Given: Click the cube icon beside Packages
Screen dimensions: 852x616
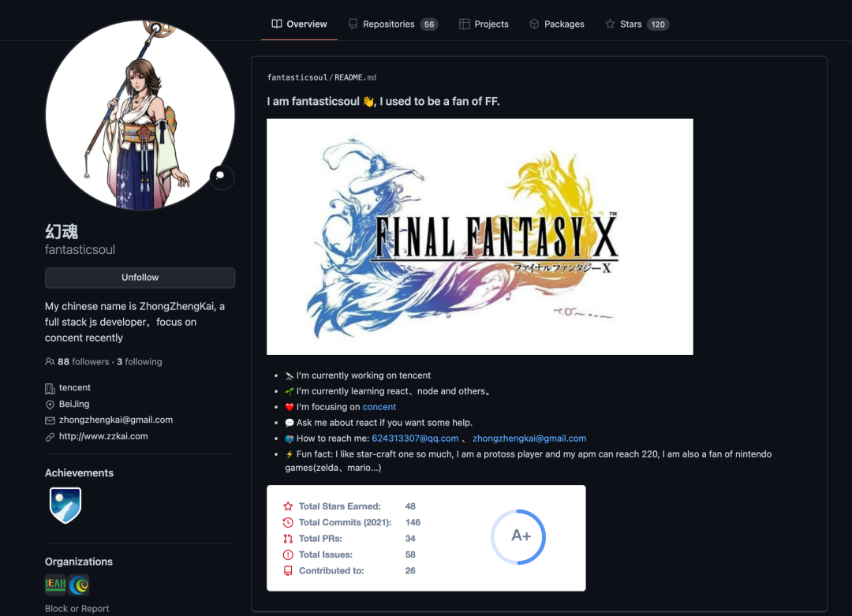Looking at the screenshot, I should [534, 24].
